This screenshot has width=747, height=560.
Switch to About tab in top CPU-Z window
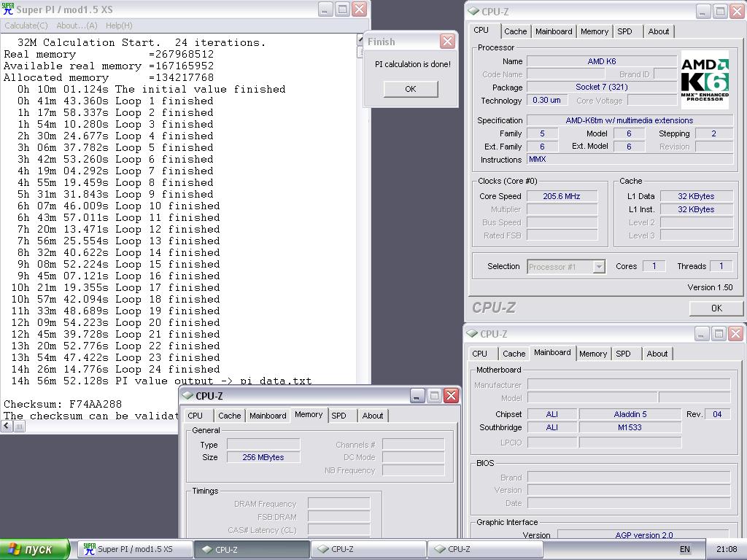coord(659,31)
